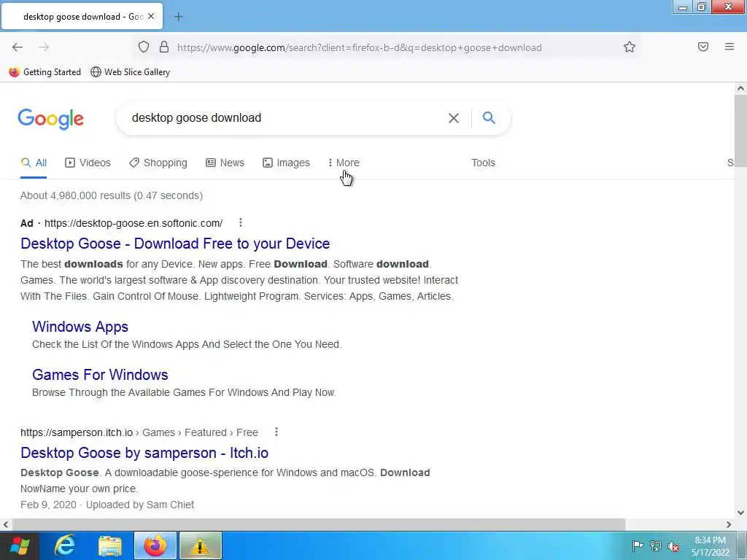Click 'Feb 9, 2020 · Uploaded by Sam Chiet'
This screenshot has height=560, width=747.
[107, 505]
